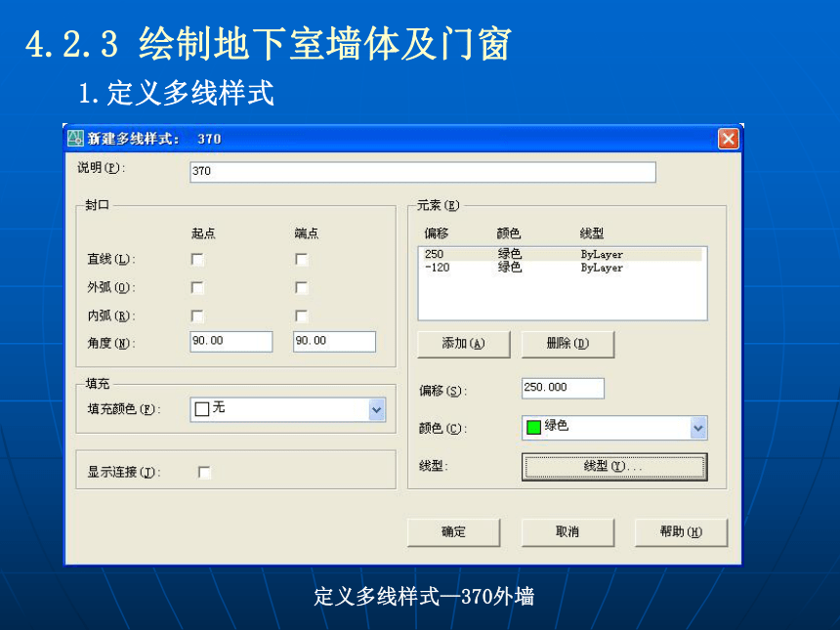Click ByLayer in the 250 offset row
Screen dimensions: 840x630
(x=602, y=255)
